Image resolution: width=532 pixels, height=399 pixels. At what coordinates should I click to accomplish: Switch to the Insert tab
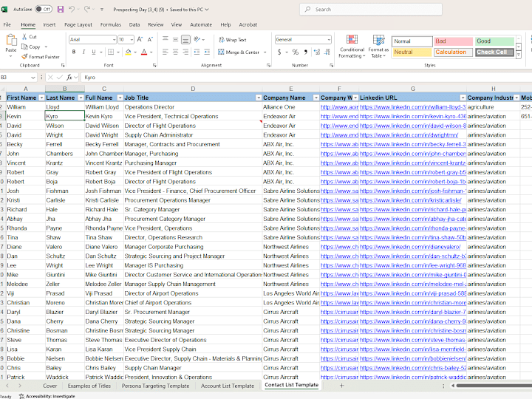tap(50, 25)
